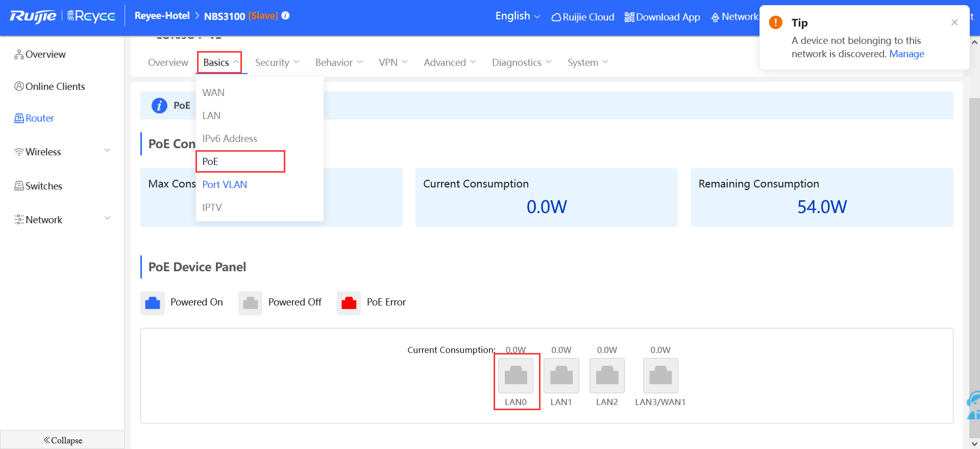This screenshot has width=980, height=449.
Task: Select the LAN1 port icon
Action: coord(561,376)
